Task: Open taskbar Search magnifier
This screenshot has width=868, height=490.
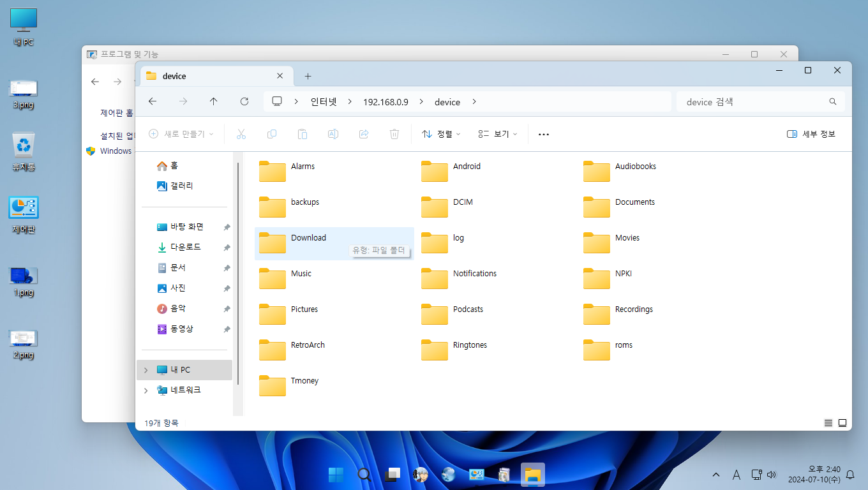Action: (x=364, y=475)
